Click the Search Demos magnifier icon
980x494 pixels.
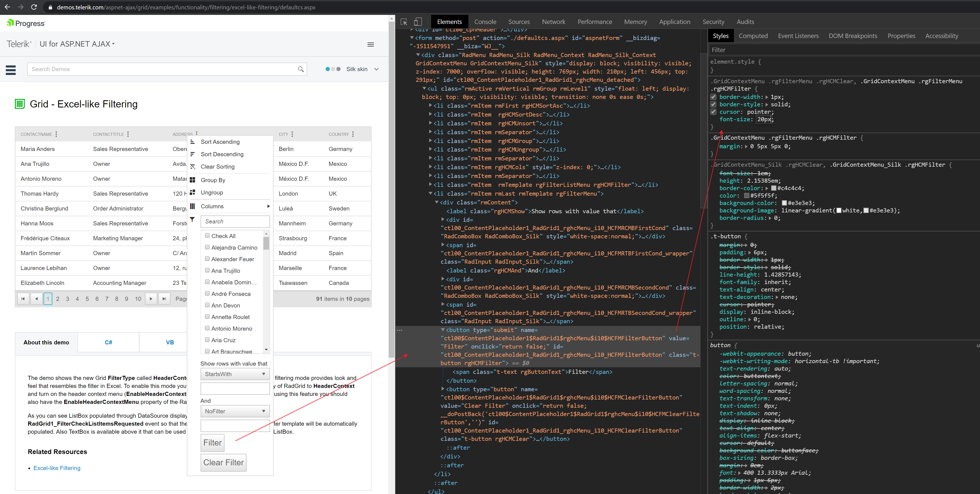click(301, 69)
